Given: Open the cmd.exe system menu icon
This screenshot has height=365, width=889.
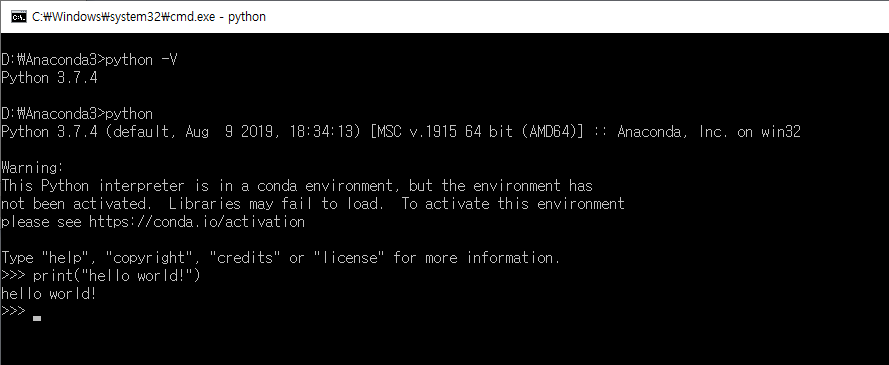Looking at the screenshot, I should (x=18, y=16).
